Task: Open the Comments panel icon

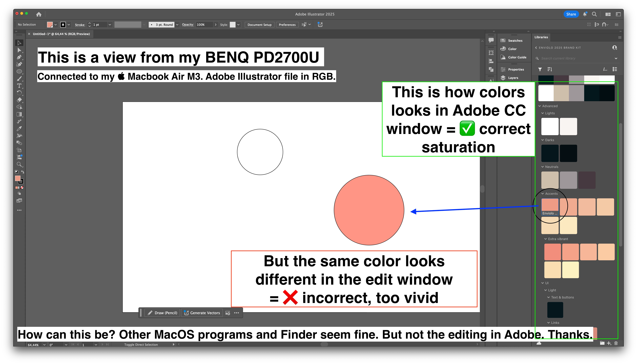Action: click(x=491, y=40)
